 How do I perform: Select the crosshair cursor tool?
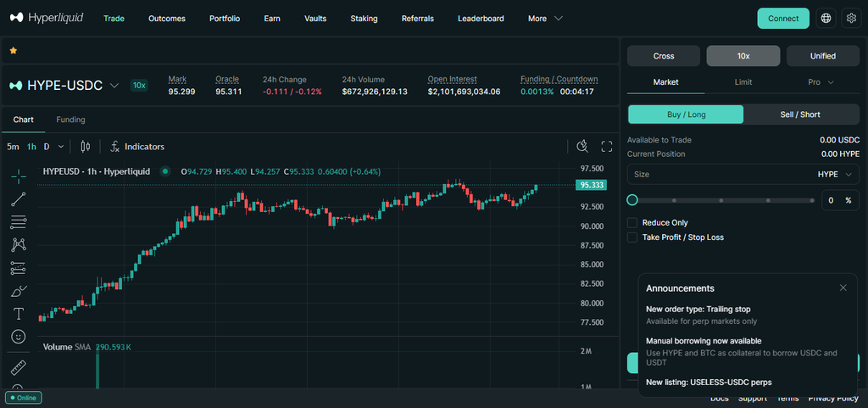(x=19, y=176)
